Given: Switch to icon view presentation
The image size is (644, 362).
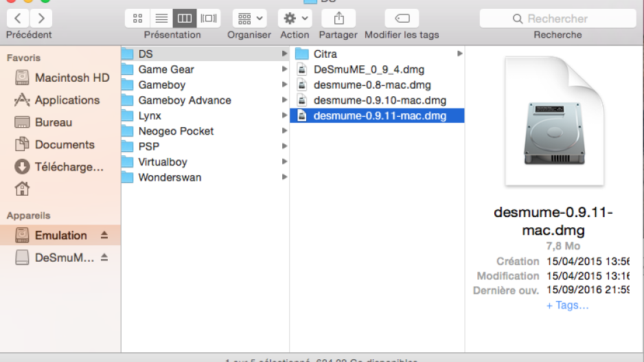Looking at the screenshot, I should pos(137,19).
